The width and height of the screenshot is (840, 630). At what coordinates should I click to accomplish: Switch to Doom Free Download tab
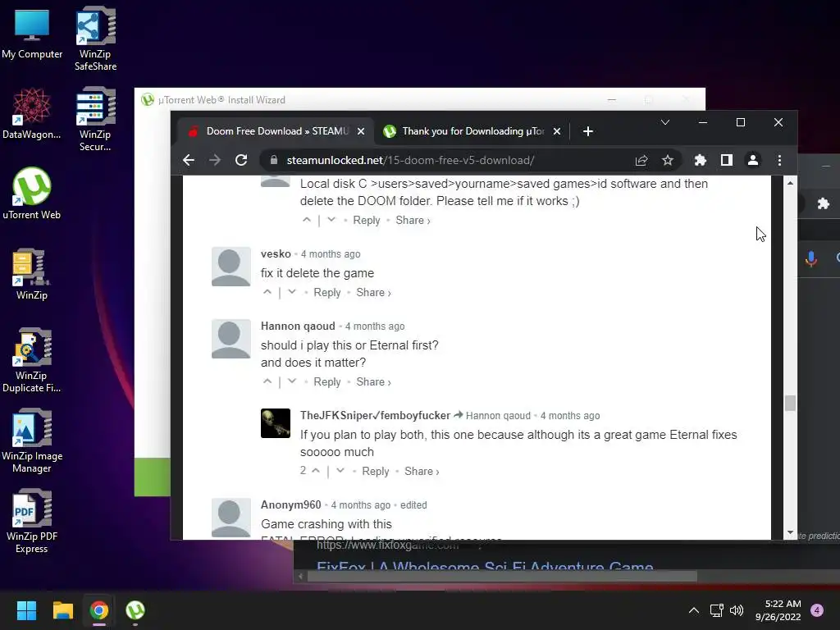[276, 131]
